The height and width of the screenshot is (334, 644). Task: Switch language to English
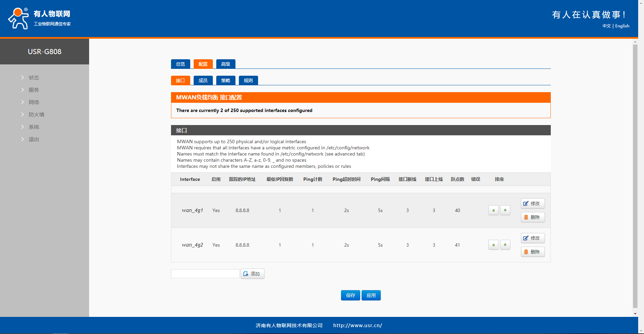[622, 26]
